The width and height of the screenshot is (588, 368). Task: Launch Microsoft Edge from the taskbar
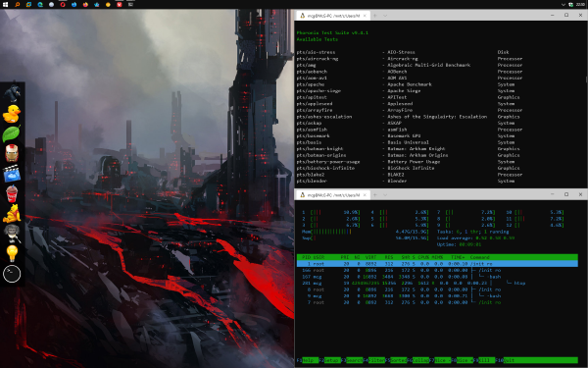click(40, 5)
